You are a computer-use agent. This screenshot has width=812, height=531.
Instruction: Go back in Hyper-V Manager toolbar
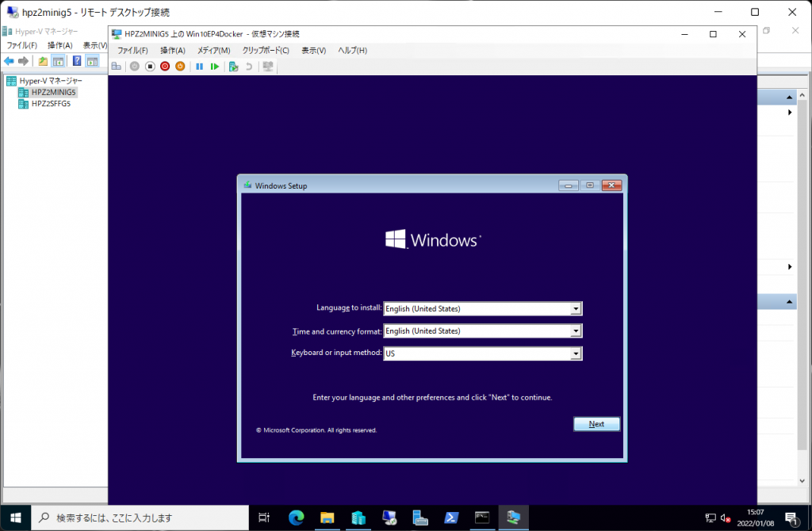pos(9,61)
